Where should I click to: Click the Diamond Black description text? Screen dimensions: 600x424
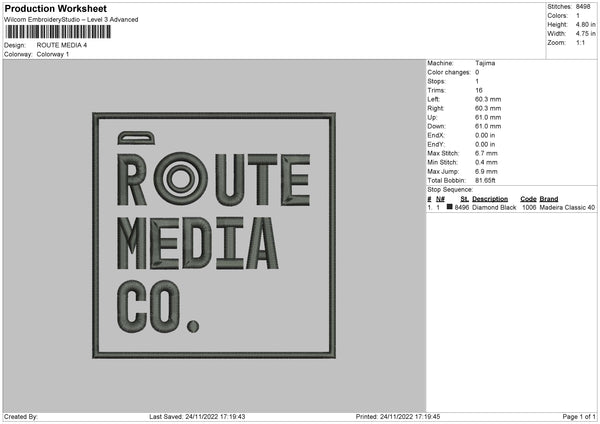tap(494, 207)
